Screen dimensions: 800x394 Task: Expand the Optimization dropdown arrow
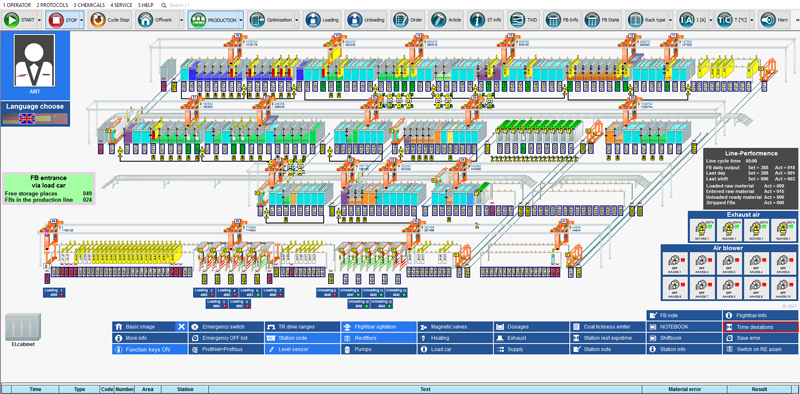click(297, 20)
